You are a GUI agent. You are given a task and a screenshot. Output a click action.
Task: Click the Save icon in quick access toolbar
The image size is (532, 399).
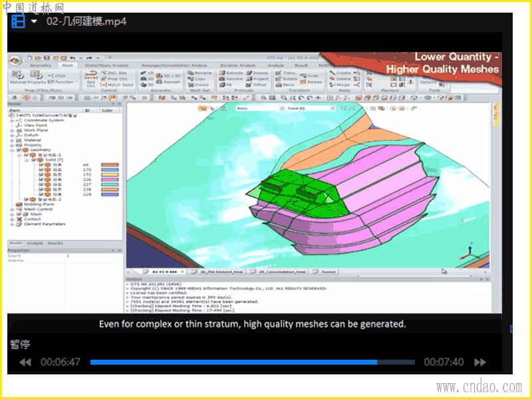tap(47, 58)
